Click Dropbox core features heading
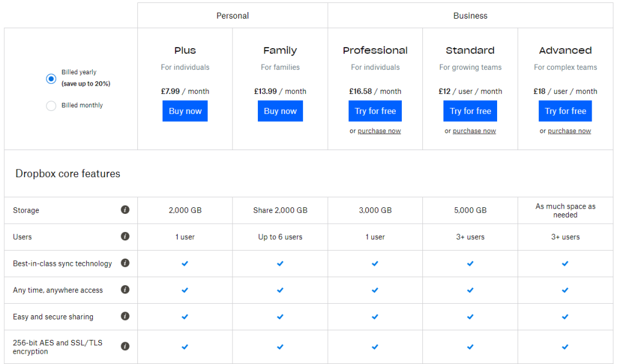The height and width of the screenshot is (364, 617). pyautogui.click(x=67, y=174)
